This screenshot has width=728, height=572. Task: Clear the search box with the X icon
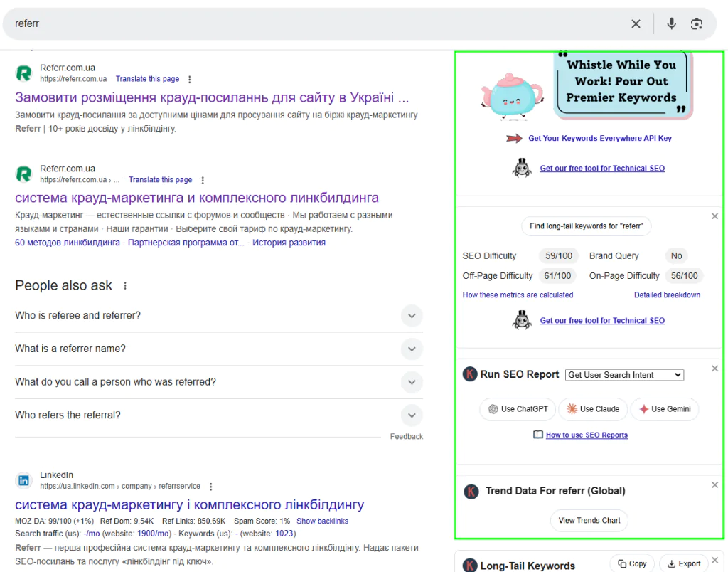coord(636,23)
